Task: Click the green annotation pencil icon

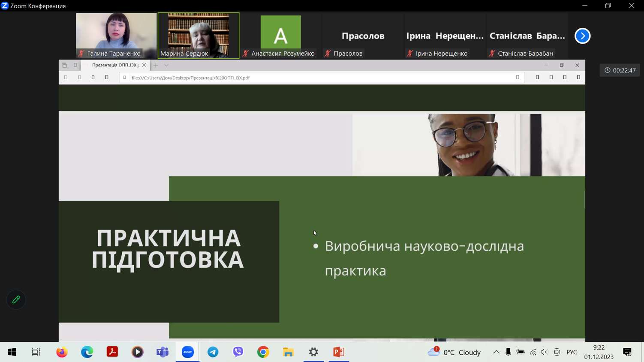Action: point(16,299)
